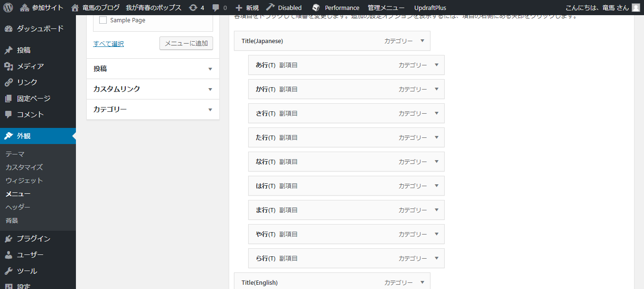644x289 pixels.
Task: Check the Sample Page checkbox
Action: coord(103,20)
